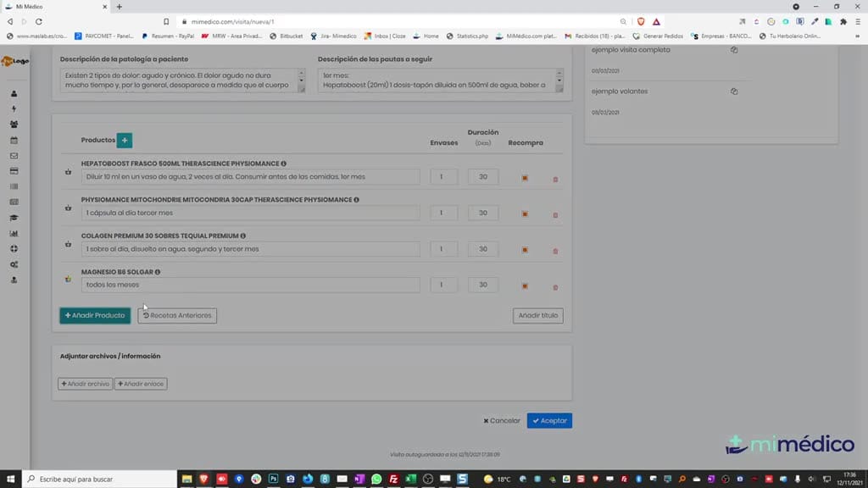Screen dimensions: 868x488
Task: Copy the 'ejemplo volantes' template
Action: click(x=734, y=91)
